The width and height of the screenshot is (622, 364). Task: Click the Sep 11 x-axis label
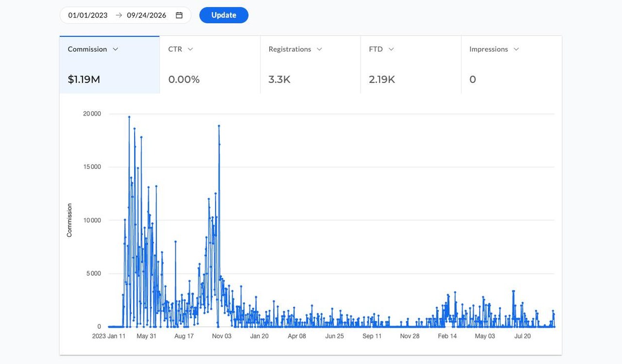[372, 336]
